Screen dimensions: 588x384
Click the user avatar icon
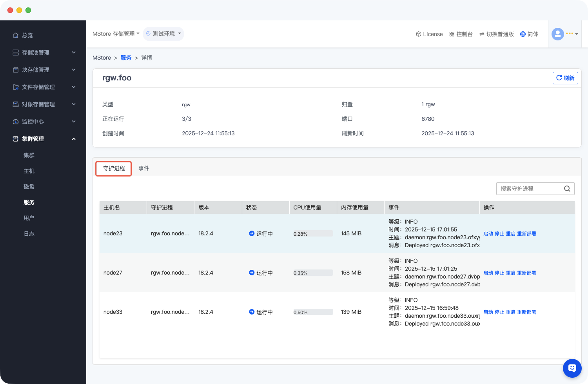pyautogui.click(x=557, y=34)
